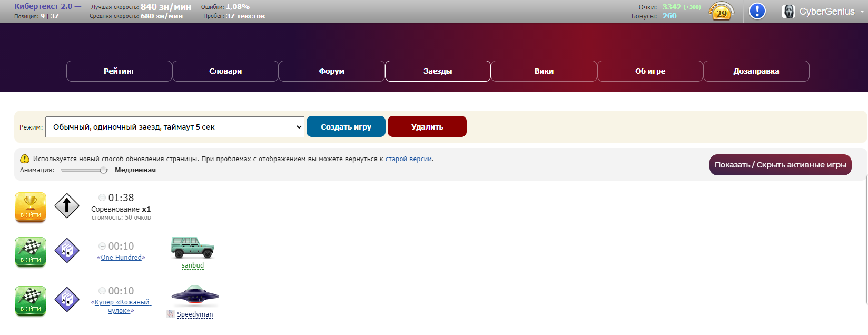
Task: Open the One Hundred dictionary link
Action: (121, 258)
